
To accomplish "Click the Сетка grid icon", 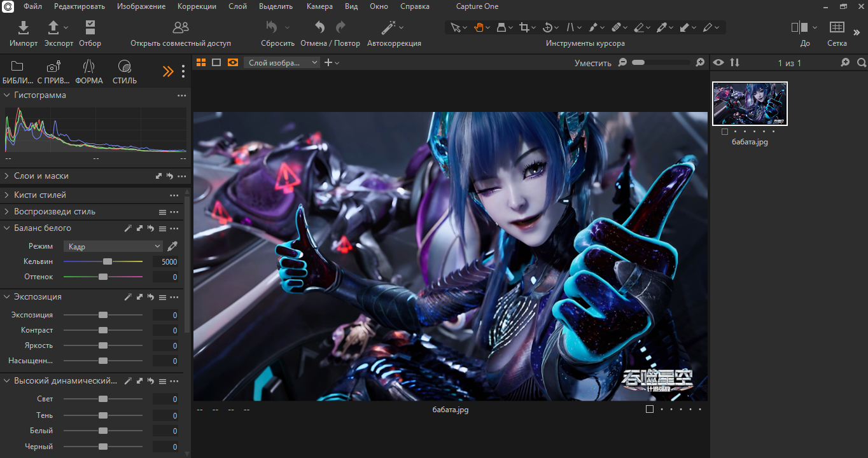I will (x=837, y=27).
